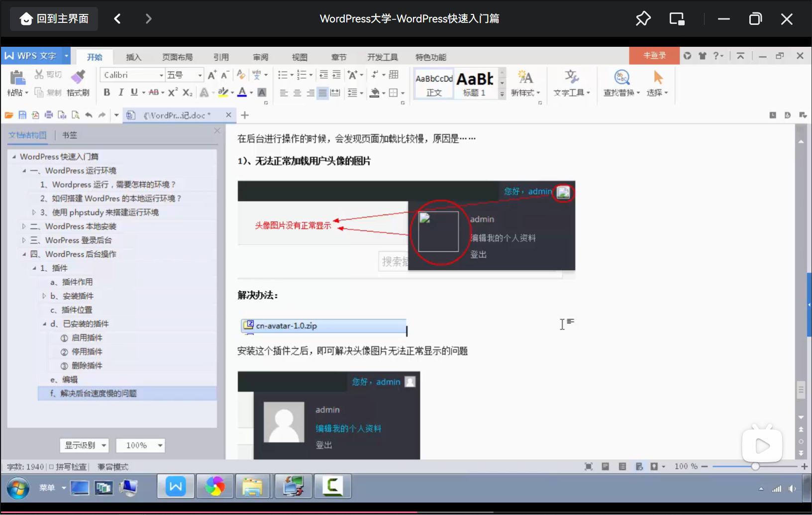Toggle strikethrough AB formatting

click(154, 92)
